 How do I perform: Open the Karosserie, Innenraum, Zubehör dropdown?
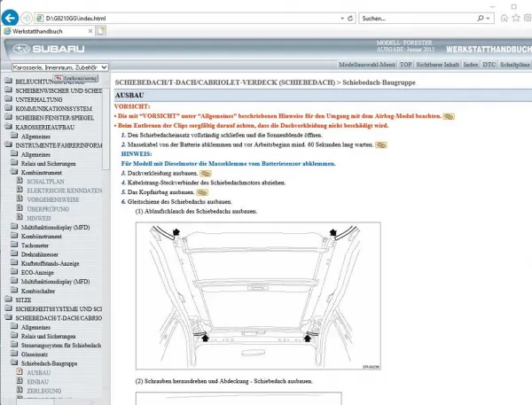[x=59, y=66]
